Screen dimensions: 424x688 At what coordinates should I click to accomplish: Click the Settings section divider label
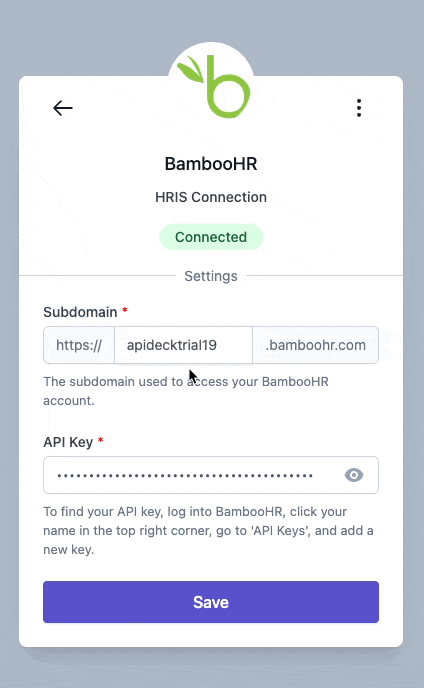(x=211, y=276)
